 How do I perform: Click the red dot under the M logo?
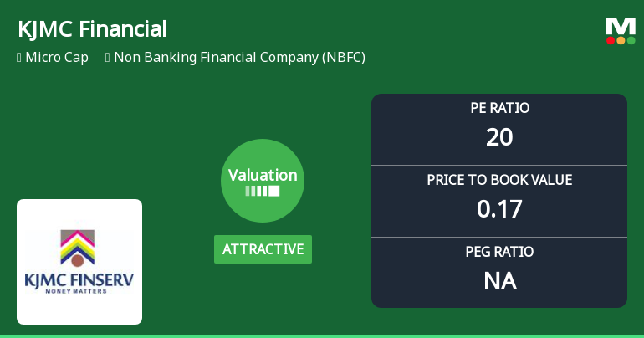611,40
